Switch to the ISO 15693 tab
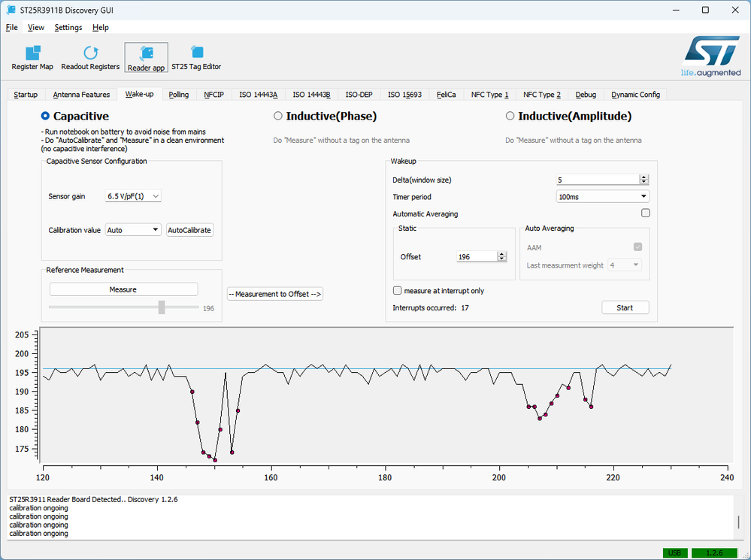This screenshot has height=560, width=751. 404,95
